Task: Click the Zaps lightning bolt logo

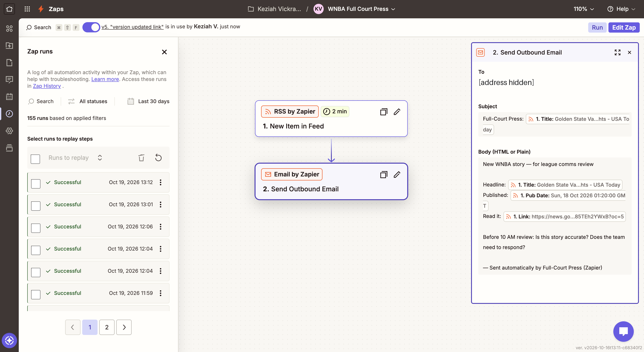Action: 41,9
